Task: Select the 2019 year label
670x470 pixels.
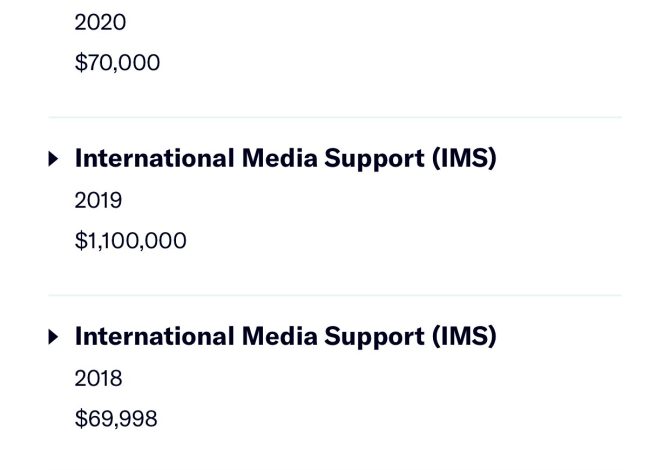Action: click(x=98, y=200)
